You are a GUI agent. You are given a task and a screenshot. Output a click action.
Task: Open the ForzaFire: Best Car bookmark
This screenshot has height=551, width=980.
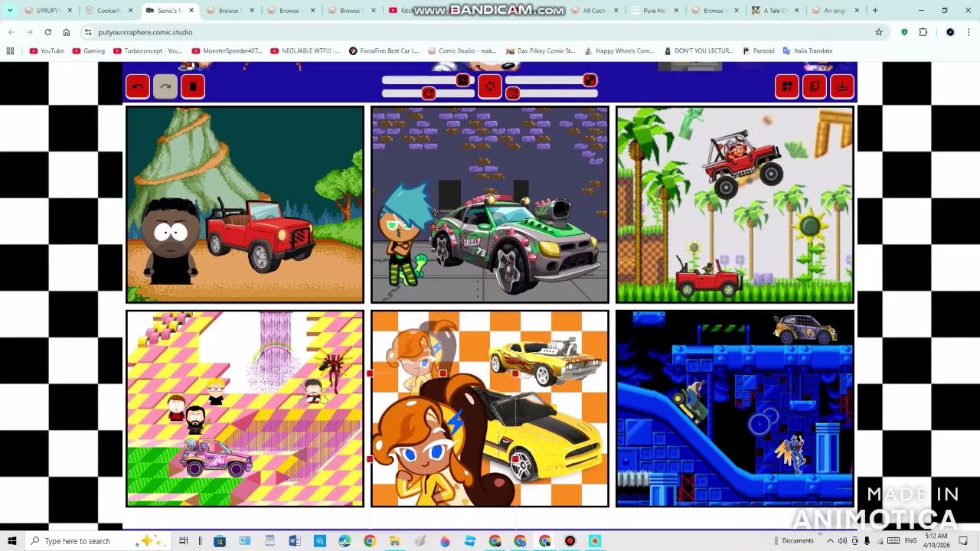click(384, 51)
